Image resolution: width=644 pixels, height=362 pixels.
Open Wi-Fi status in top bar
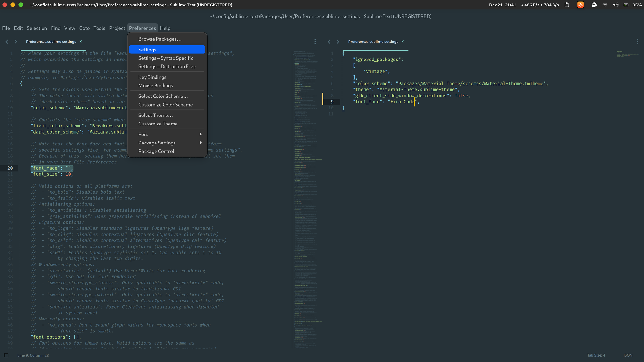(x=605, y=5)
